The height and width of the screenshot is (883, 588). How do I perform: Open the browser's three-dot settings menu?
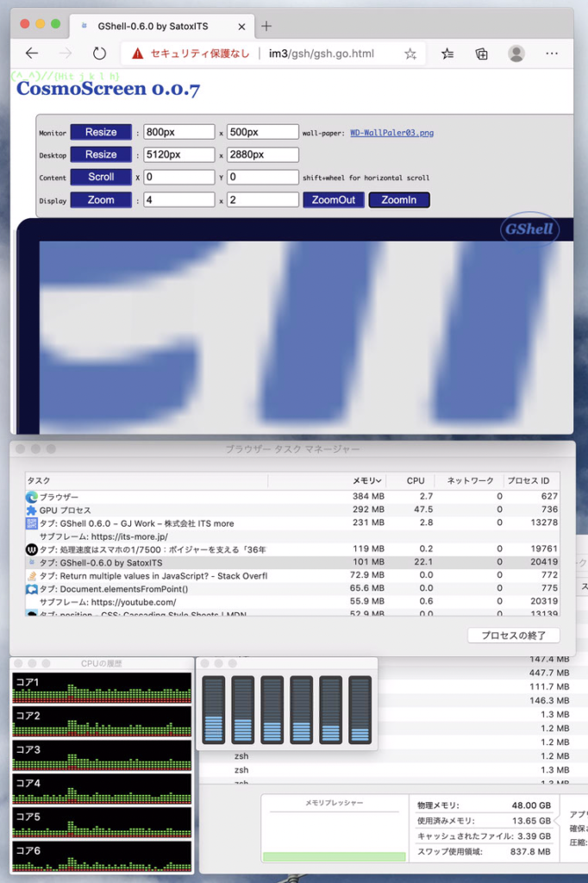pyautogui.click(x=553, y=53)
